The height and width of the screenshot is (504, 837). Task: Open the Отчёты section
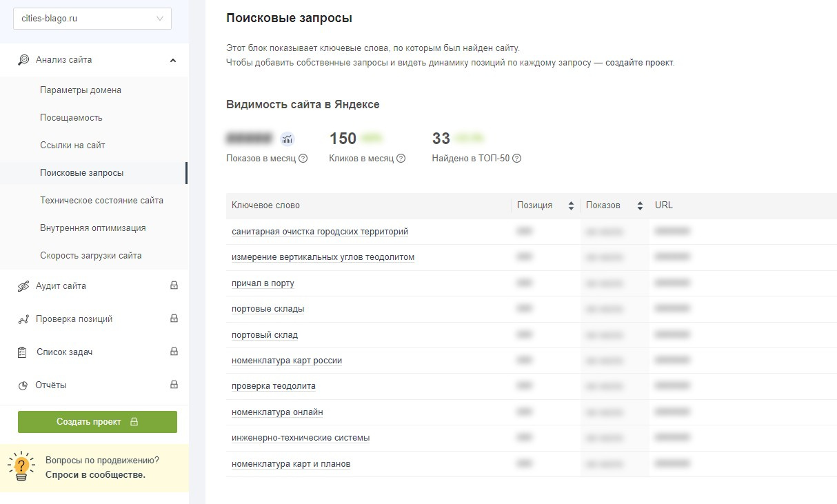(51, 385)
